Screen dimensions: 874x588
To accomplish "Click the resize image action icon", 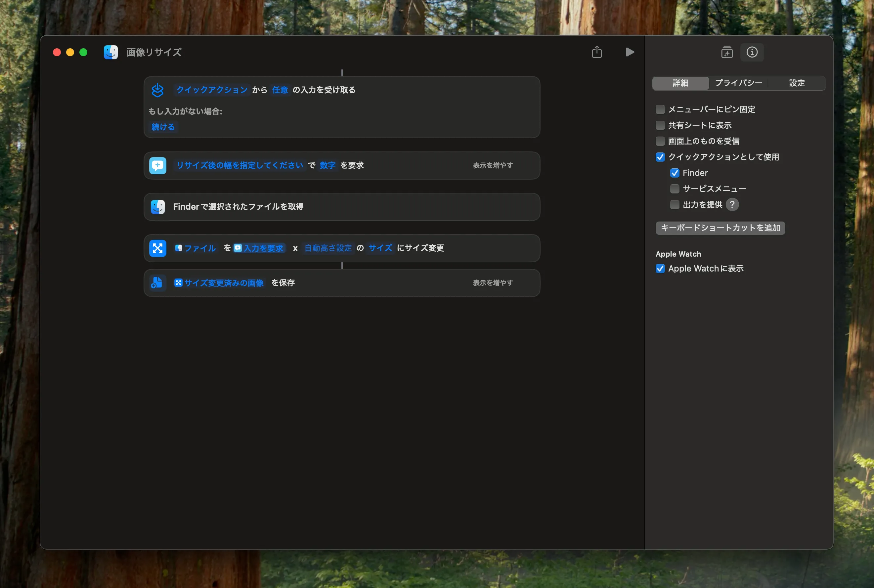I will [x=158, y=248].
